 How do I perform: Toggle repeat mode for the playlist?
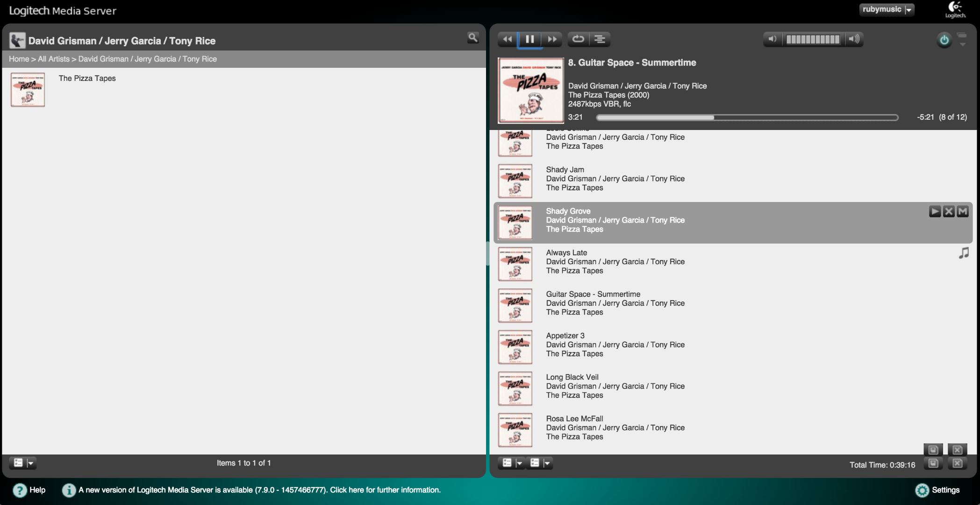(578, 39)
